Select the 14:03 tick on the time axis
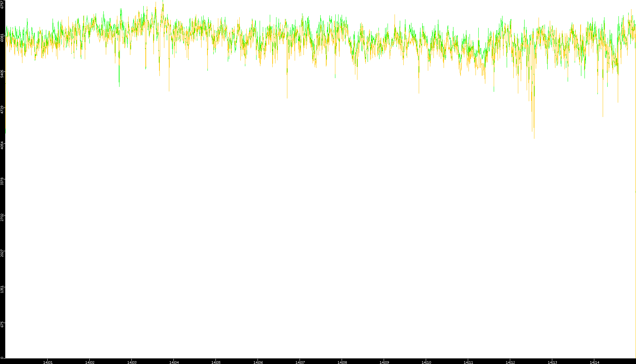 click(132, 362)
